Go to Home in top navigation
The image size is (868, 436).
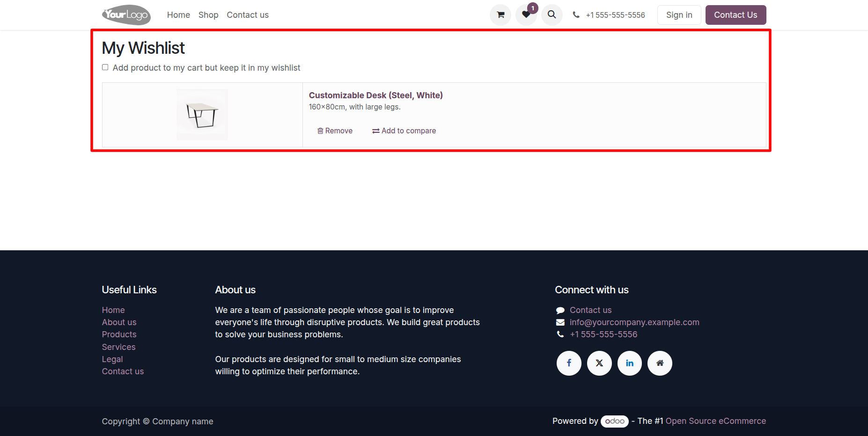(x=178, y=15)
